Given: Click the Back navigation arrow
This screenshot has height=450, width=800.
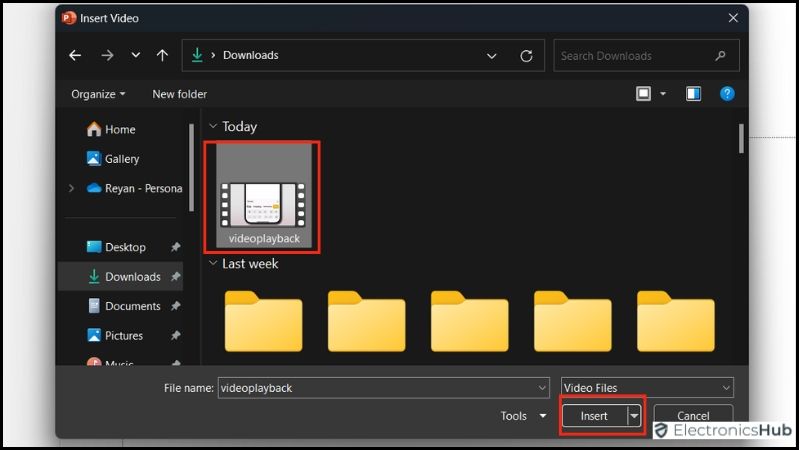Looking at the screenshot, I should pos(75,56).
